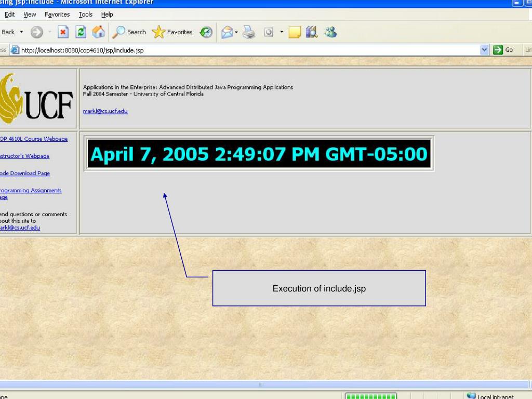532x399 pixels.
Task: Click the date and time display banner
Action: pyautogui.click(x=259, y=154)
